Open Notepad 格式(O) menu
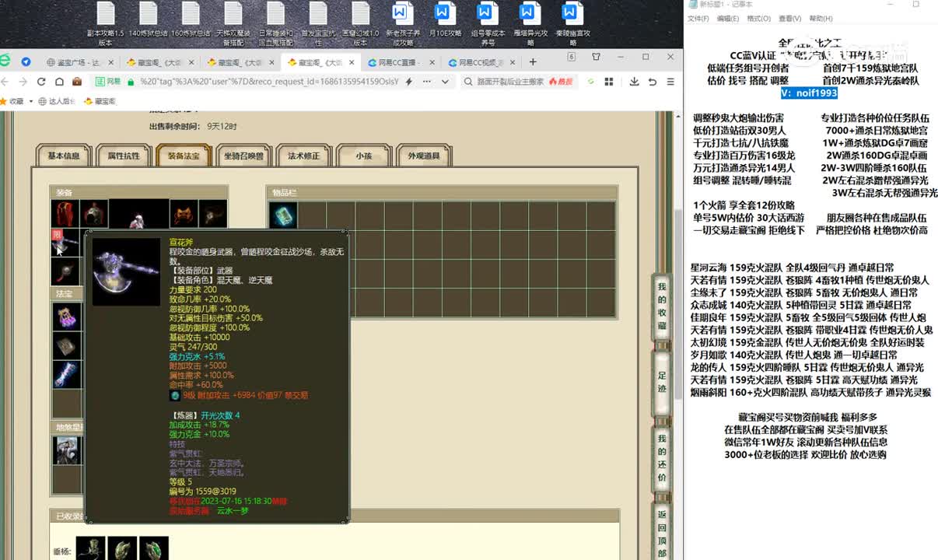The image size is (938, 560). (758, 19)
